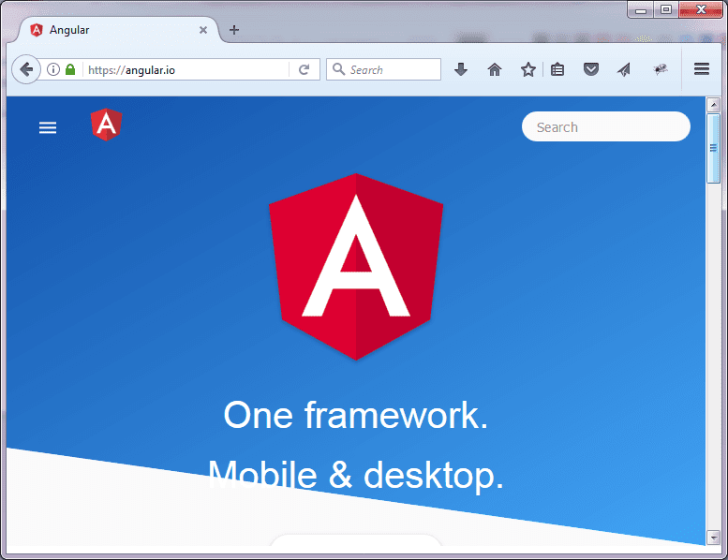Click the scrollbar up arrow

[x=713, y=105]
